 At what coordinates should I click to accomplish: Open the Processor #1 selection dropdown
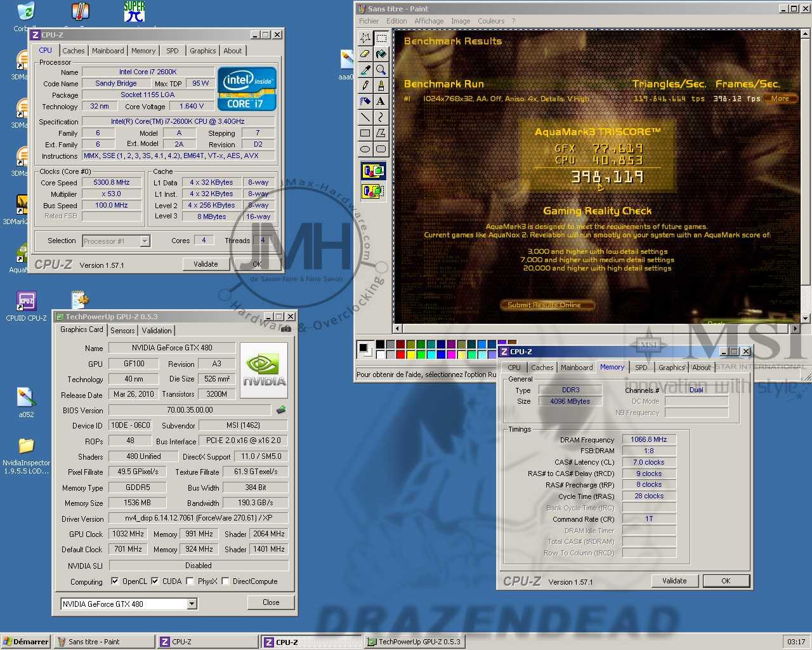(x=145, y=241)
